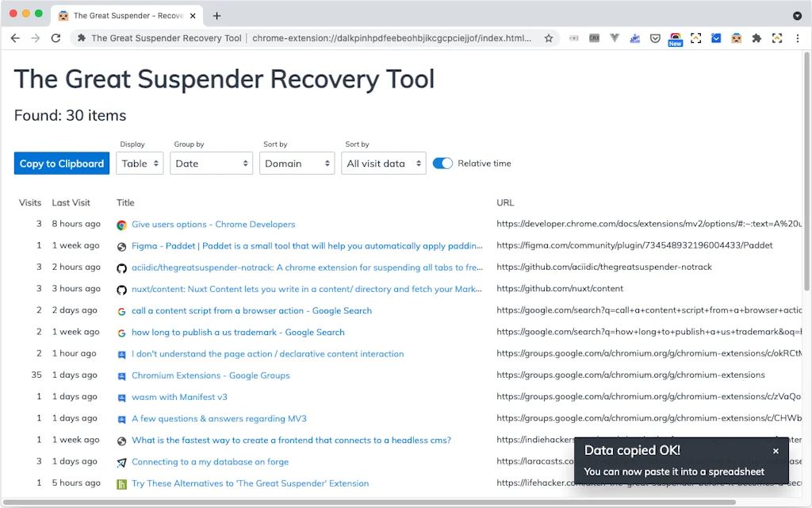Open the Chrome three-dot menu
The width and height of the screenshot is (812, 508).
tap(798, 38)
